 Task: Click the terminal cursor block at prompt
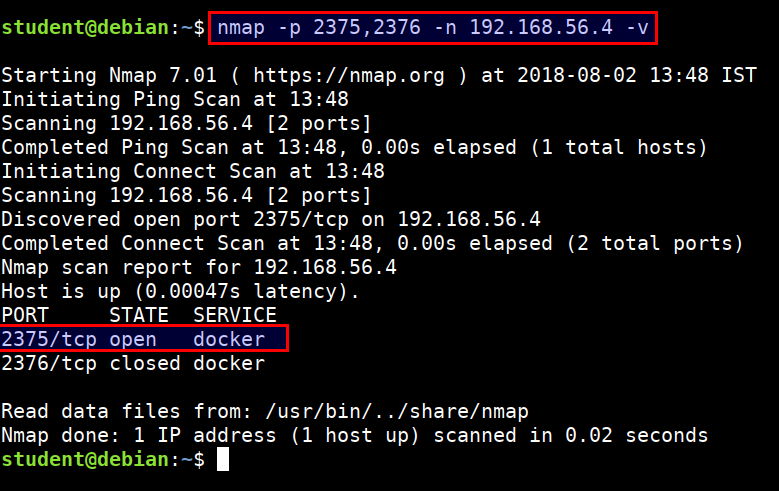pos(223,459)
